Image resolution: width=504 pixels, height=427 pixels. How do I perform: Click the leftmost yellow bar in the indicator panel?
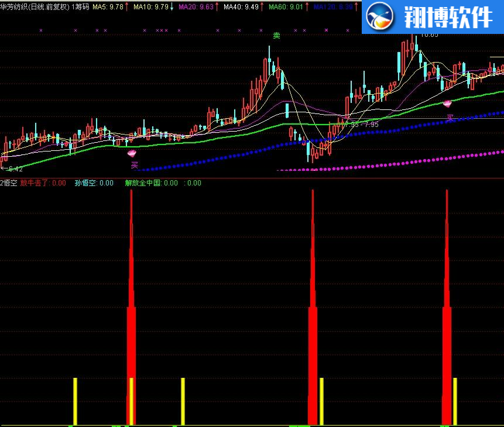click(75, 401)
